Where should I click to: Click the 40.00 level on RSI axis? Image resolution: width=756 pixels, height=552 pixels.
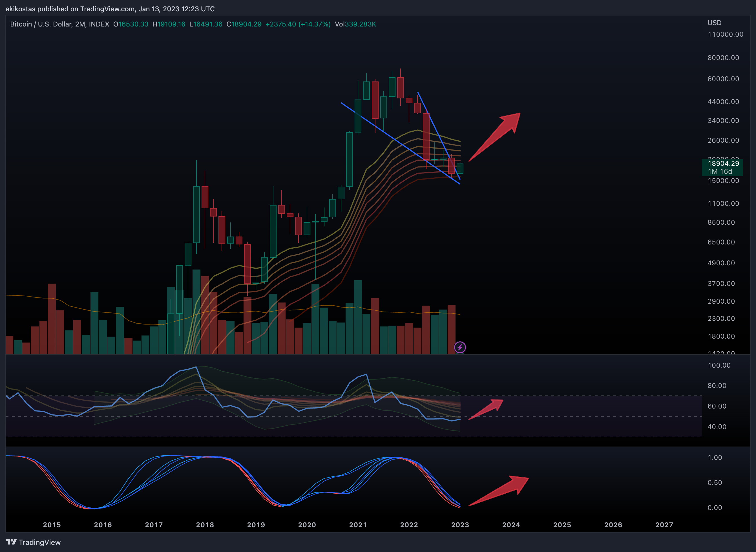click(x=717, y=427)
